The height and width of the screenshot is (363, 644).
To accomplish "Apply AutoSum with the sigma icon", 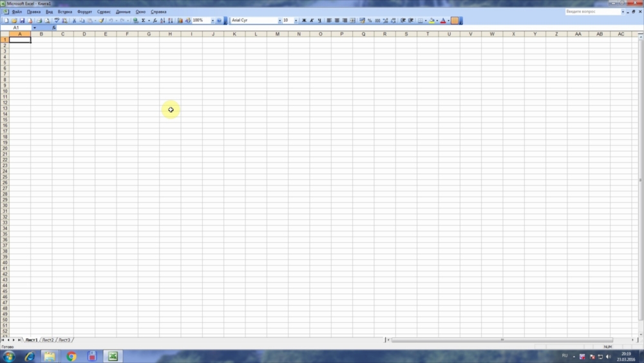I will pyautogui.click(x=144, y=21).
